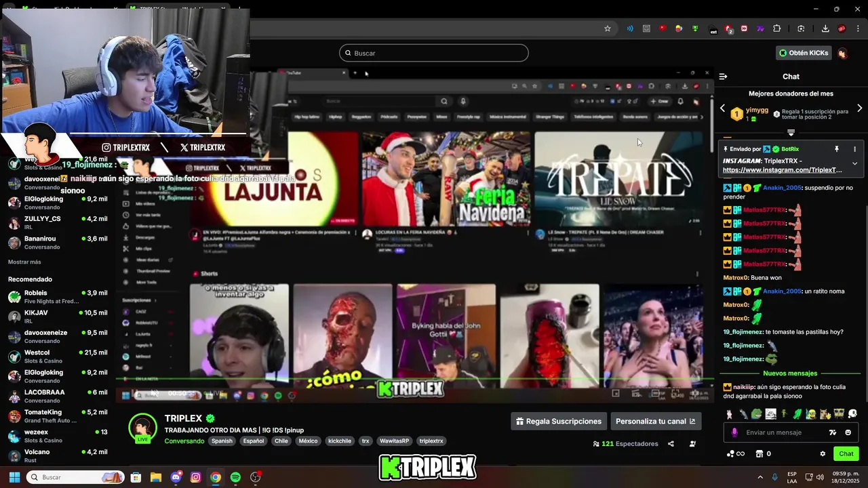Open the 7TV emote menu in chat input
868x488 pixels.
[833, 432]
